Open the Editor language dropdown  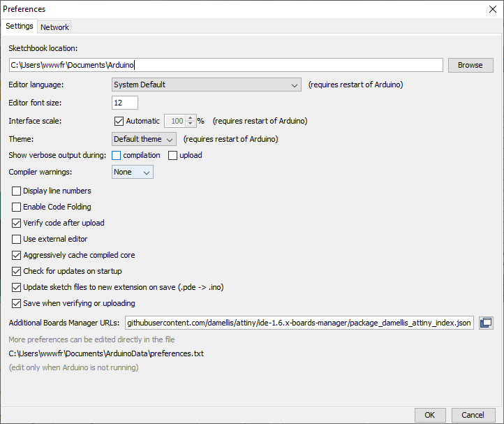[207, 85]
